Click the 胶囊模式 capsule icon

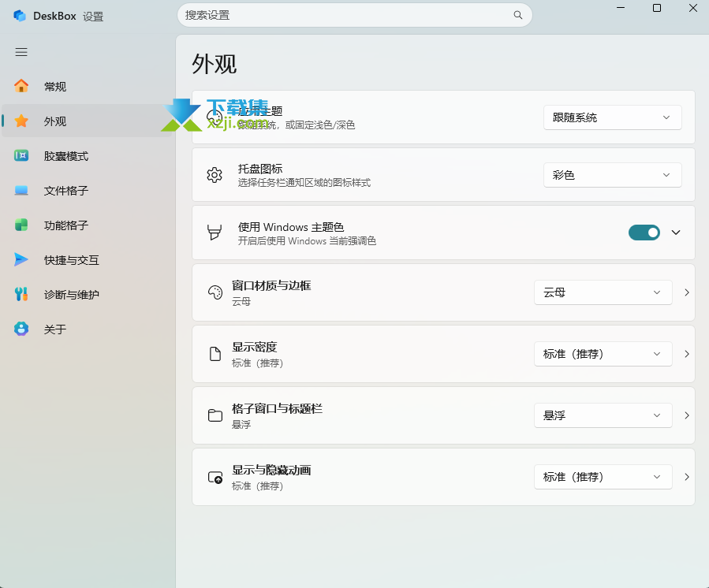click(21, 155)
